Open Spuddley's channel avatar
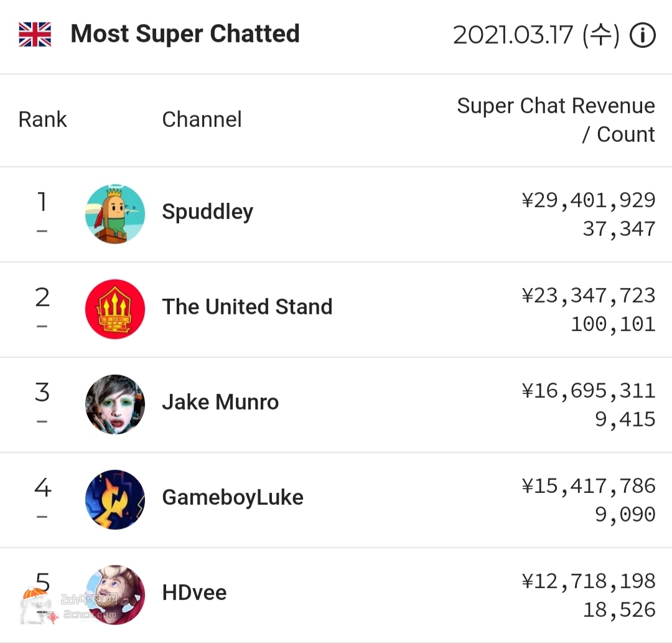Screen dimensions: 672x643 (115, 214)
